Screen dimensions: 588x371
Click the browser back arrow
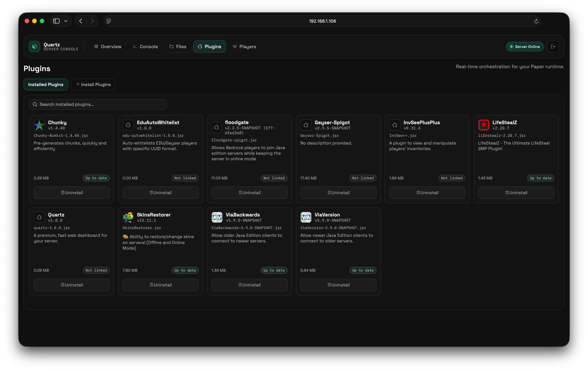tap(81, 21)
